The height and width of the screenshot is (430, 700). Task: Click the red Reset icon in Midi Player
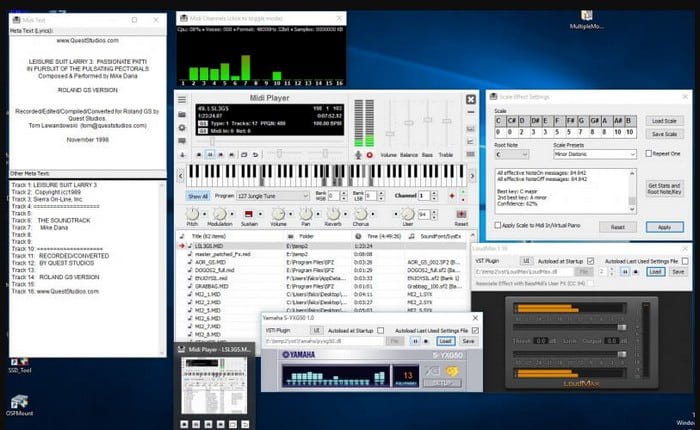click(x=461, y=214)
